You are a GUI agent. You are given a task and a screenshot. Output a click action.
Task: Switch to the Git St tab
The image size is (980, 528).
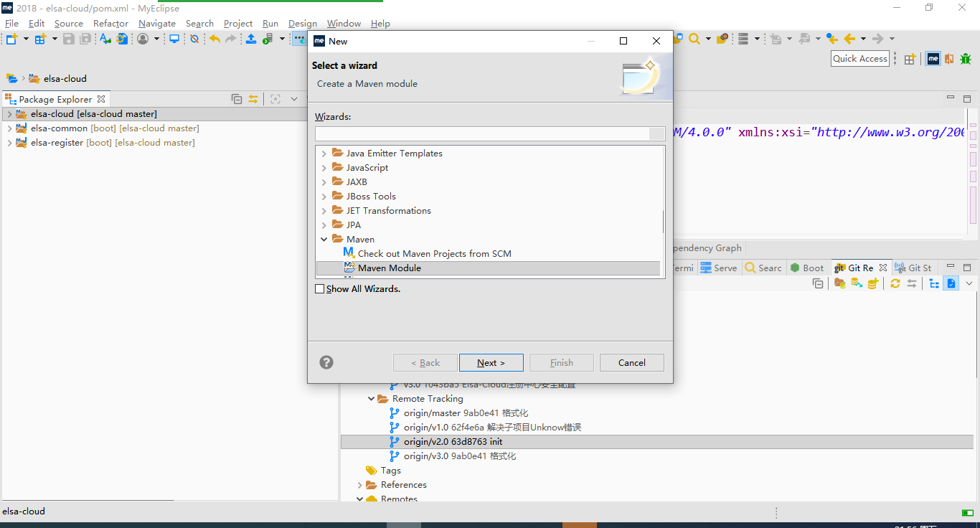tap(913, 268)
